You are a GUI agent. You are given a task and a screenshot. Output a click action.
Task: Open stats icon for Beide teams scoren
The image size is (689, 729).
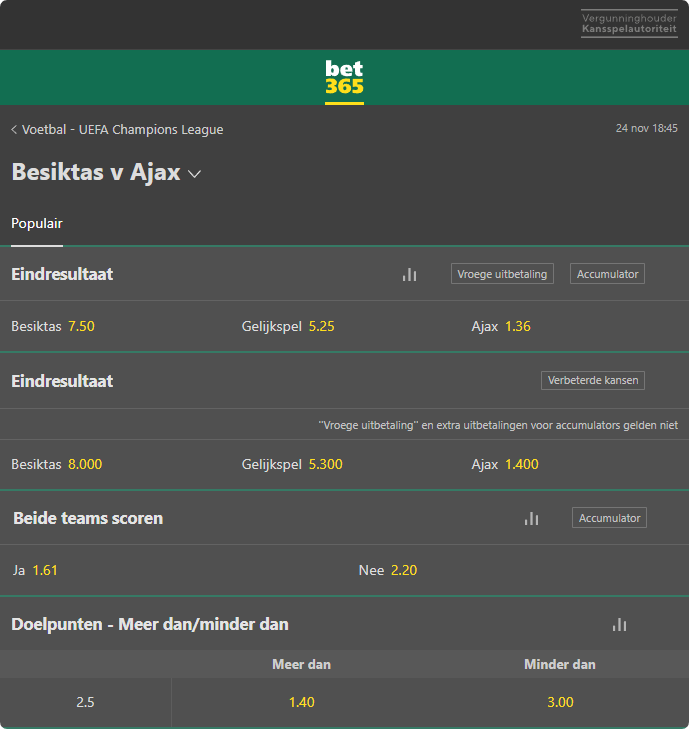[531, 518]
